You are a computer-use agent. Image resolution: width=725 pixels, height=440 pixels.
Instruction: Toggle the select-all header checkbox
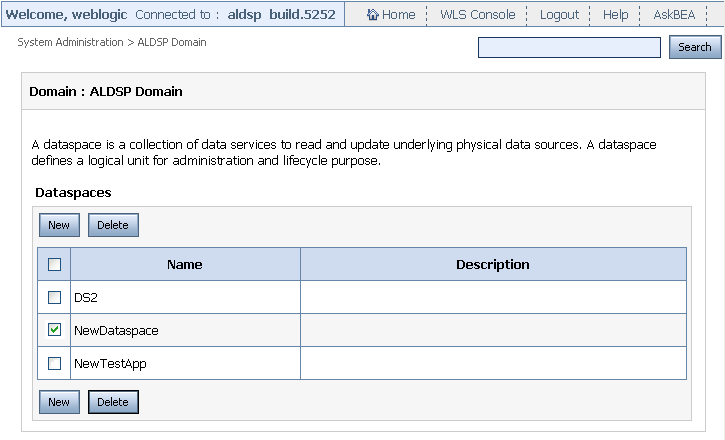pyautogui.click(x=54, y=265)
